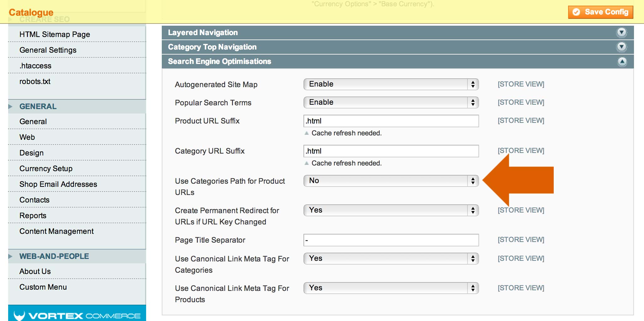Click the Search Engine Optimisations header

click(398, 61)
